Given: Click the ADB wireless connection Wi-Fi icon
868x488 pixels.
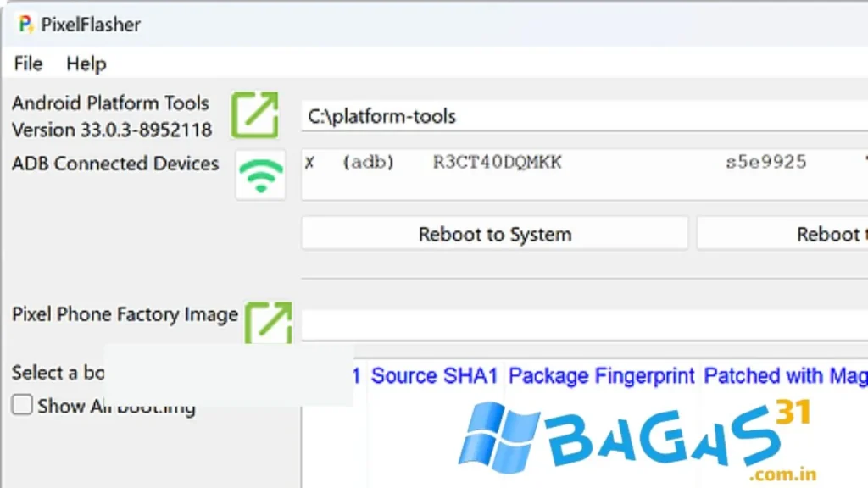Looking at the screenshot, I should 260,175.
